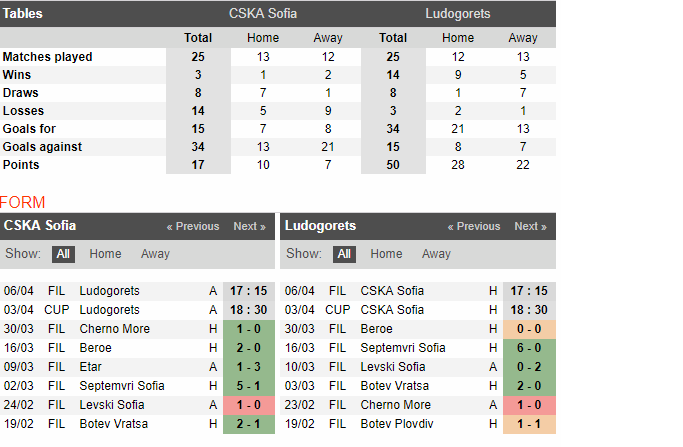Open the 17 : 15 Ludogorets fixture time
Viewport: 683px width, 447px height.
(x=249, y=291)
